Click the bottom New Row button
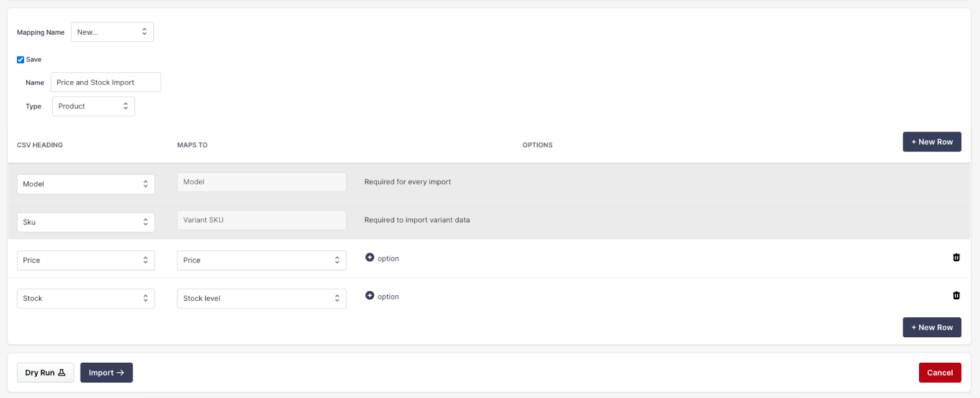980x398 pixels. (x=932, y=328)
